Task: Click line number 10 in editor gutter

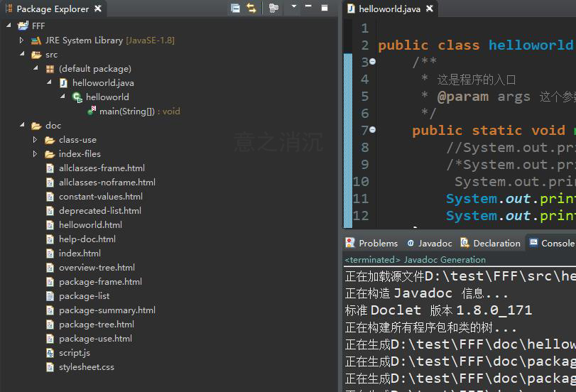Action: [360, 182]
